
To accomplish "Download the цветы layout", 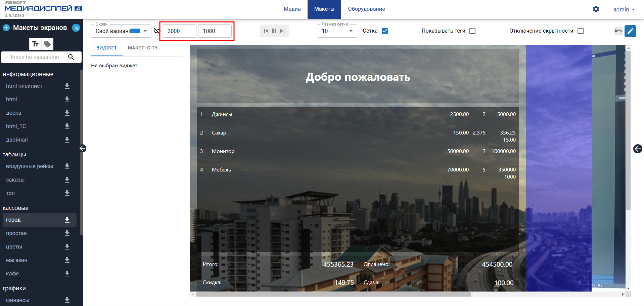I will coord(67,247).
